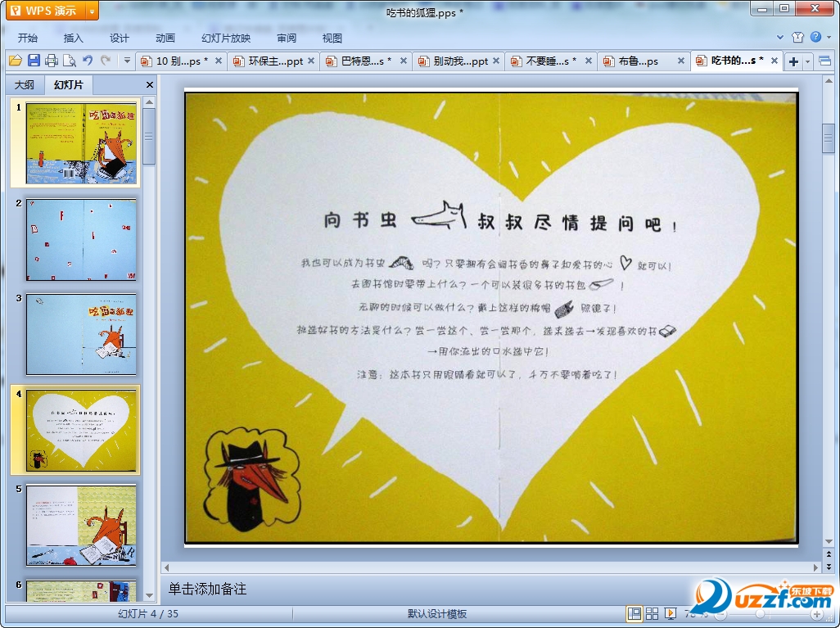Image resolution: width=840 pixels, height=628 pixels.
Task: Open the 幻灯片放映 ribbon tab
Action: point(226,38)
